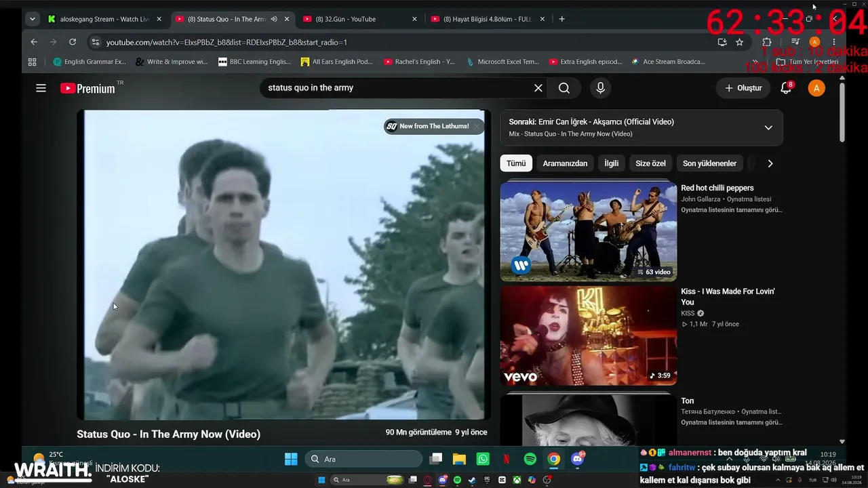Visit the KISS channel name link
Screen dimensions: 868x488
pyautogui.click(x=688, y=313)
